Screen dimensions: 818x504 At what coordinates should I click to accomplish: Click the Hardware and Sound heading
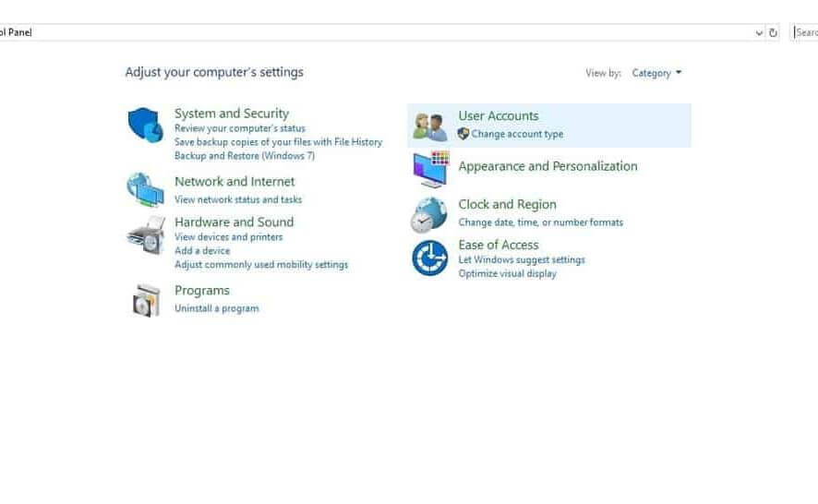235,222
